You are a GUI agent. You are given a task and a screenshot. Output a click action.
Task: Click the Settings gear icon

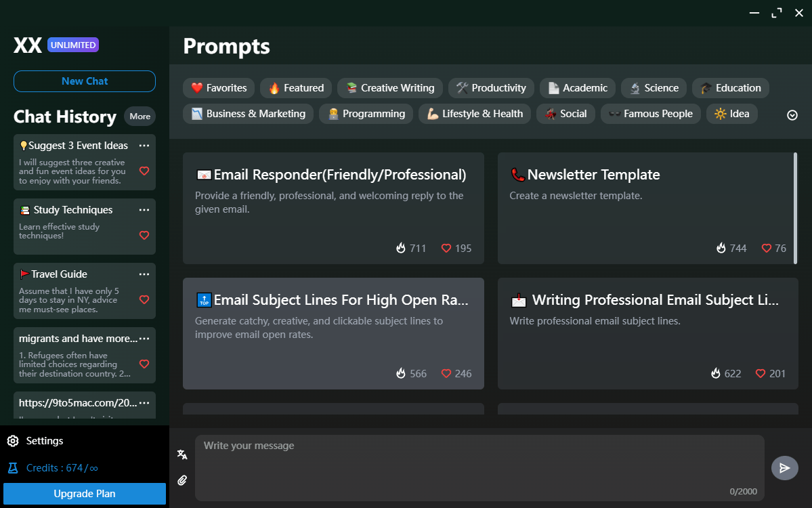[x=13, y=441]
